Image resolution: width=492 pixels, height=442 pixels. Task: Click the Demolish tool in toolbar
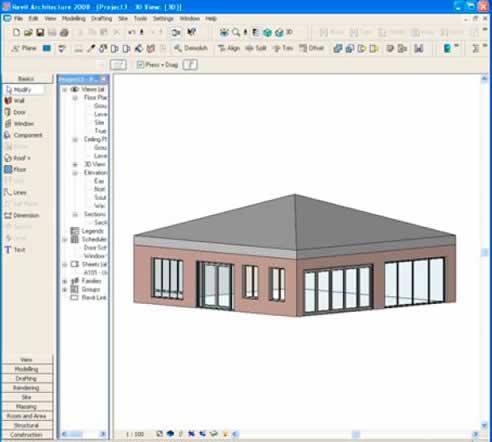191,48
